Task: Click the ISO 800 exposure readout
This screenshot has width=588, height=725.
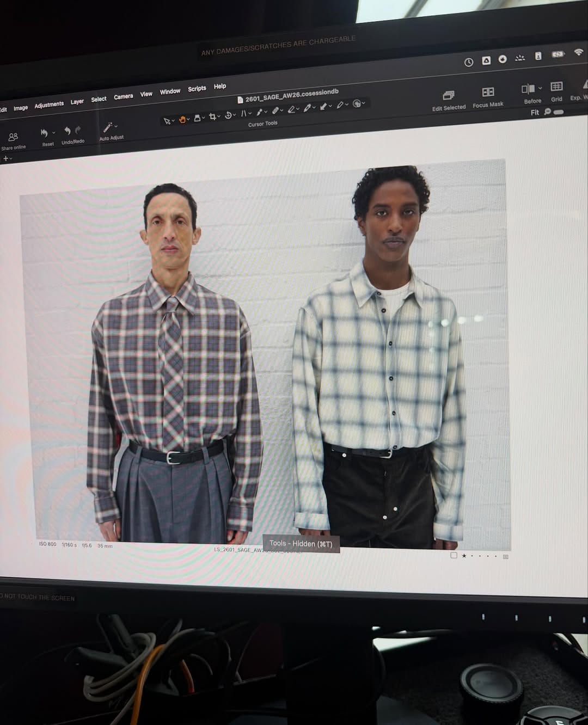Action: (x=47, y=544)
